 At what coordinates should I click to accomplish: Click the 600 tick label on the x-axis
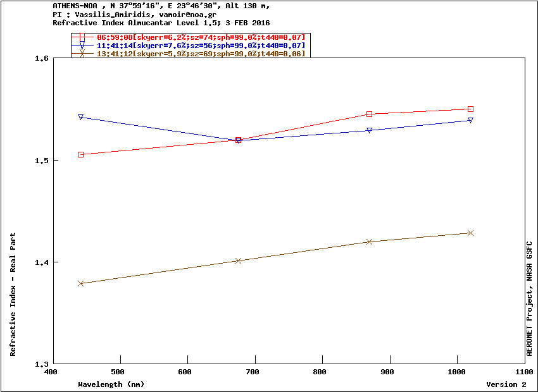[x=185, y=372]
